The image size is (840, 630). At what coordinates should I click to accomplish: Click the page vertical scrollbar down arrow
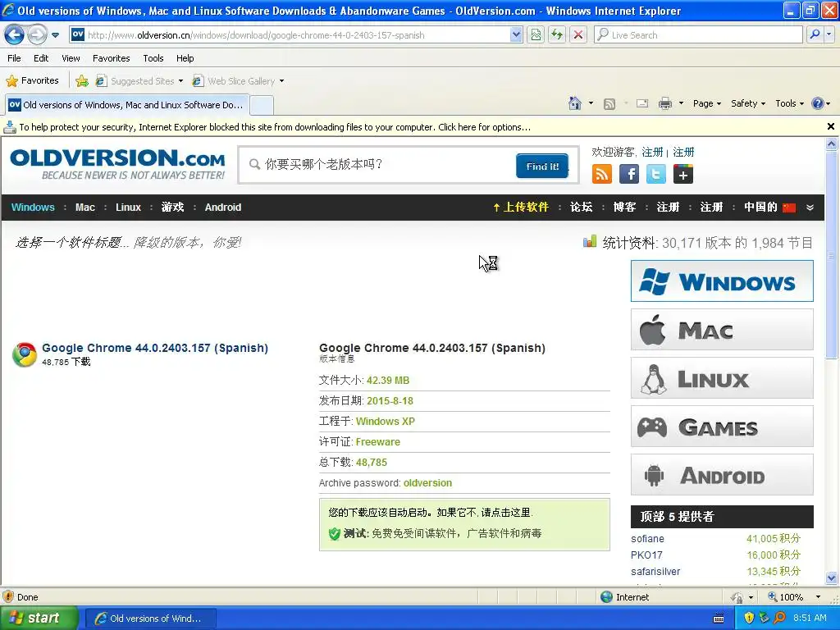coord(832,578)
